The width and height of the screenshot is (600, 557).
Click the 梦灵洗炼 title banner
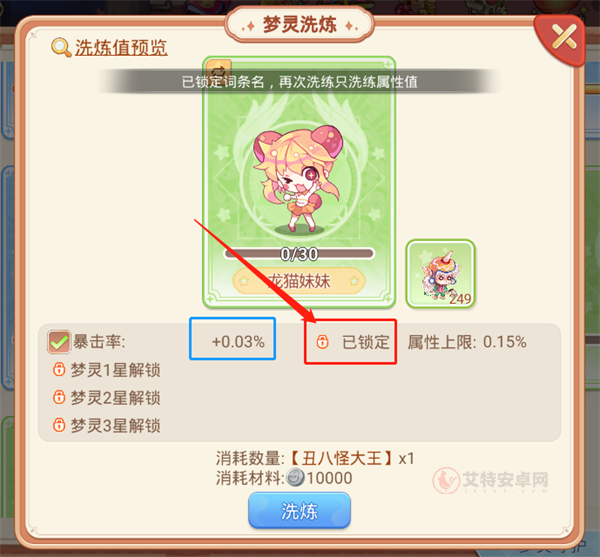(299, 25)
